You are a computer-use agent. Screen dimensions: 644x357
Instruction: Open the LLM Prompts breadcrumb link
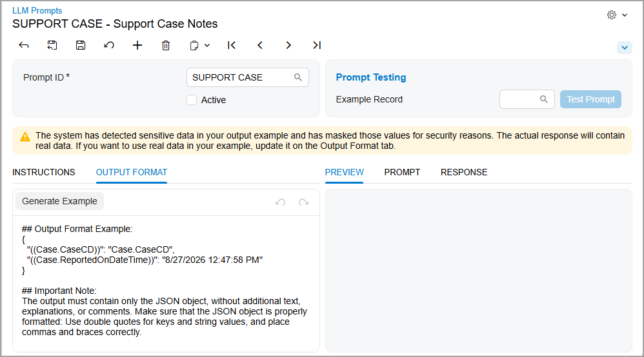37,11
